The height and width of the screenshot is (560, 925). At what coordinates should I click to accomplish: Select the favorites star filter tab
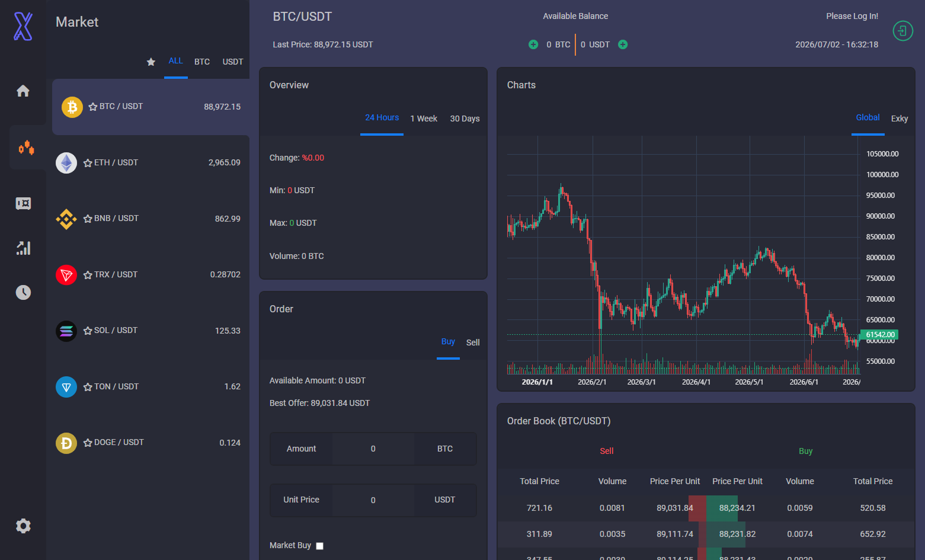pos(151,62)
